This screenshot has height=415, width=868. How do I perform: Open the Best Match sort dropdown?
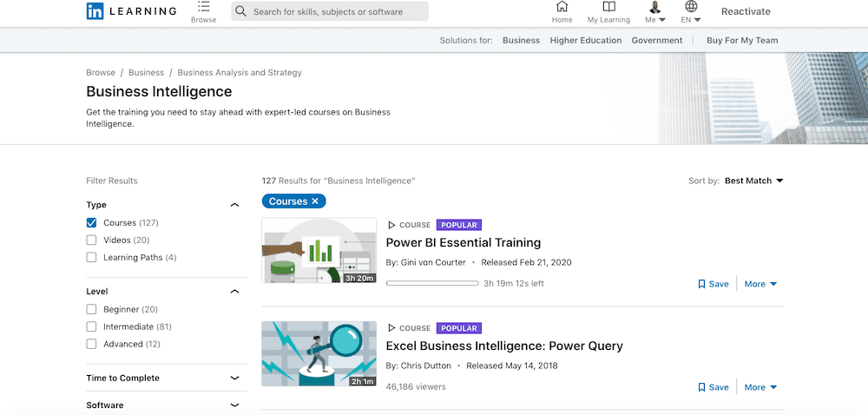754,181
